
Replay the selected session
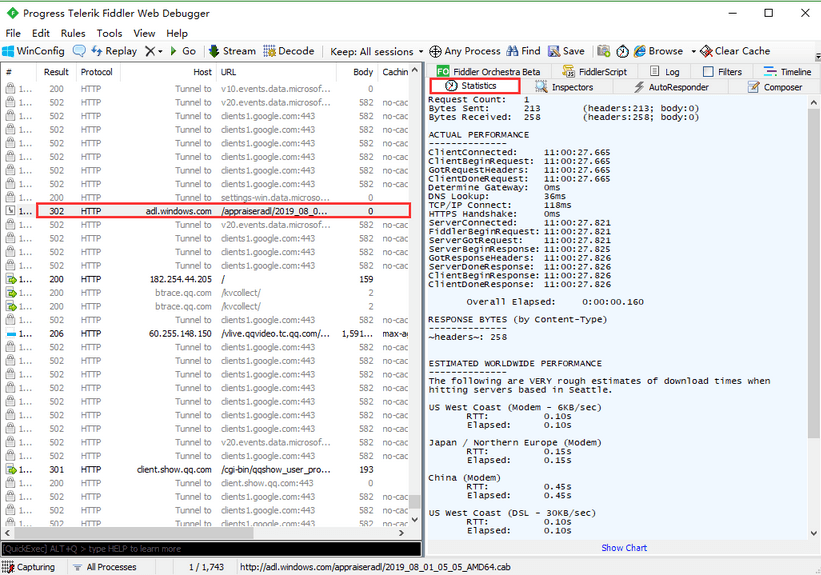[114, 51]
